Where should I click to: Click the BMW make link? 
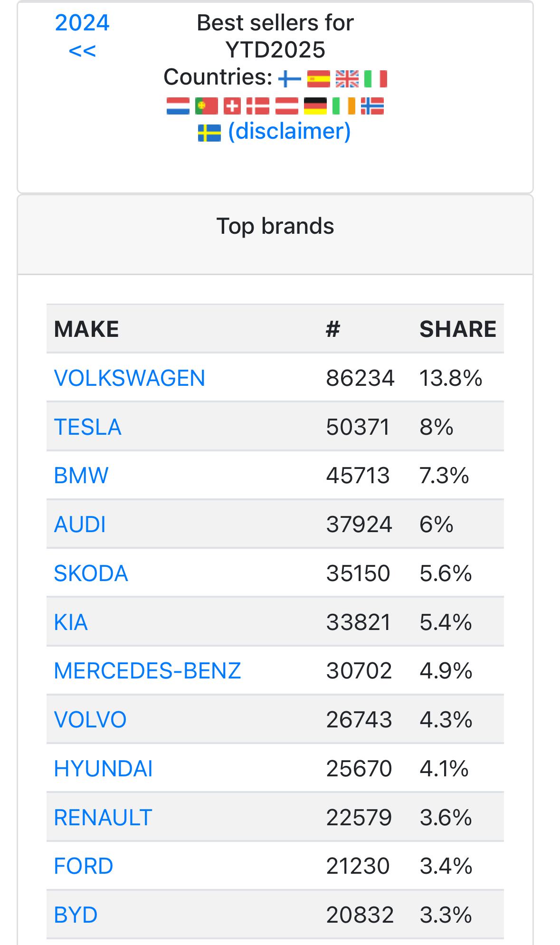point(81,476)
